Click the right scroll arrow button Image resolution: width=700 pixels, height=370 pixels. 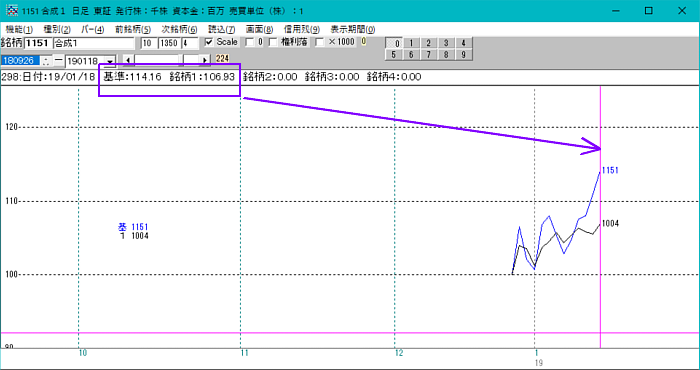[x=205, y=60]
